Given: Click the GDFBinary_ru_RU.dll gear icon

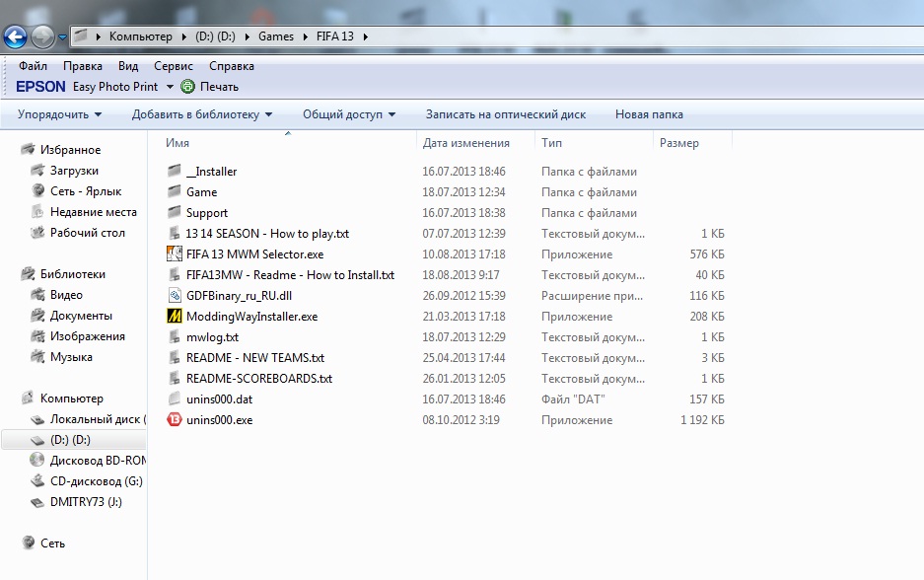Looking at the screenshot, I should point(174,295).
